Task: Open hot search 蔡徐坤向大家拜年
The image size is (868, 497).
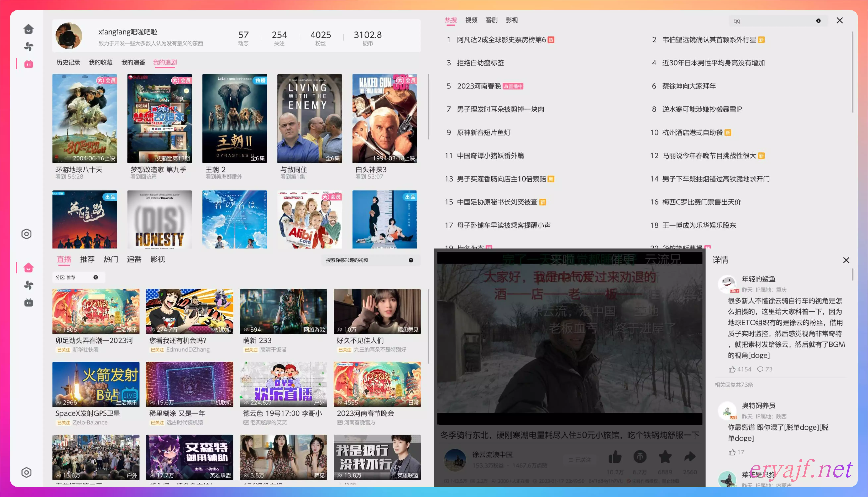Action: [x=689, y=86]
